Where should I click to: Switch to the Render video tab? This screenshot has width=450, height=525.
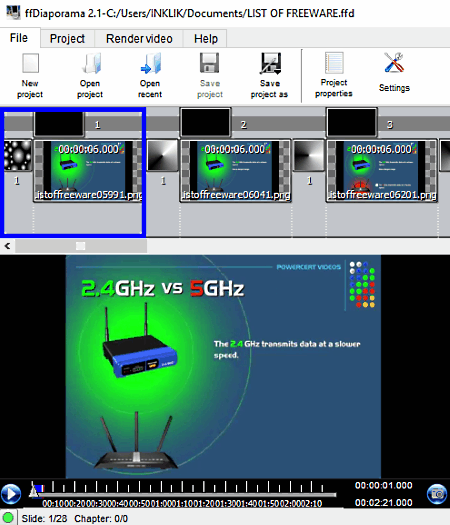point(139,39)
